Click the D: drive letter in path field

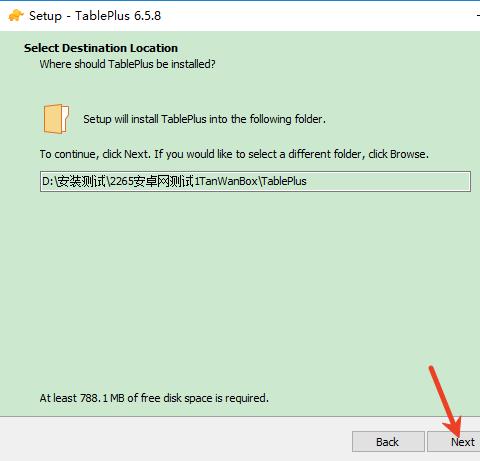(48, 181)
